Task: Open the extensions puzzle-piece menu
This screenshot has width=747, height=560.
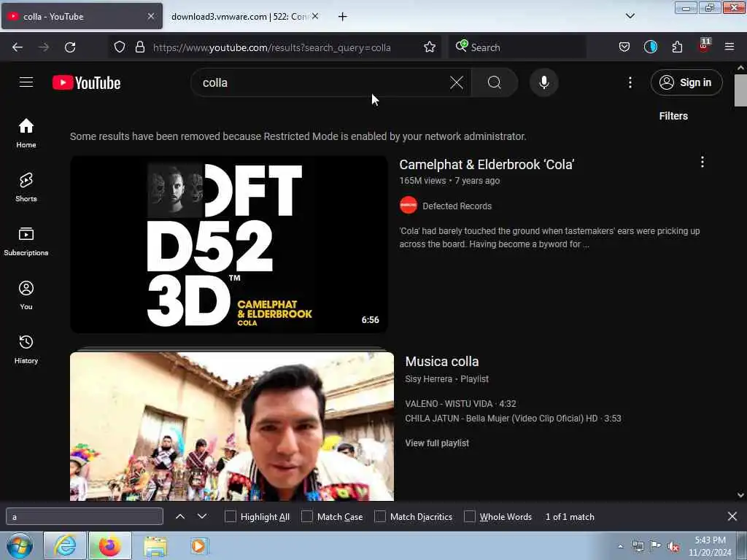Action: (677, 47)
